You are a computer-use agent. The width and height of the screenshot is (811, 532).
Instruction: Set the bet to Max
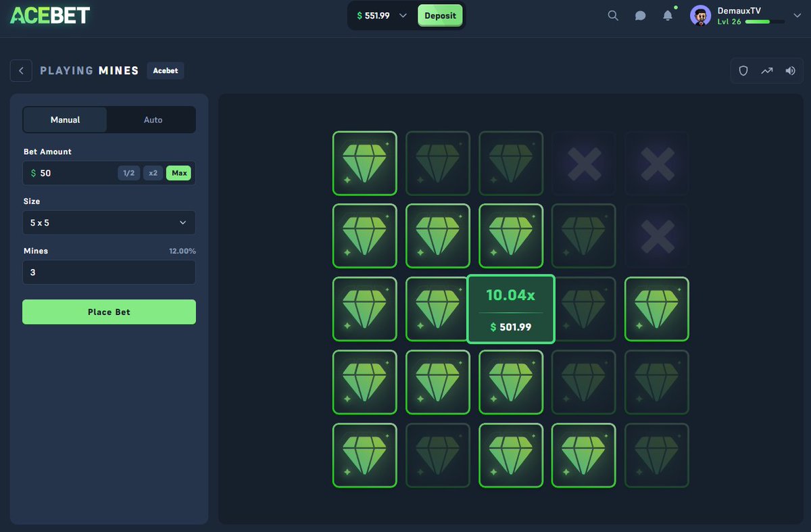point(179,173)
